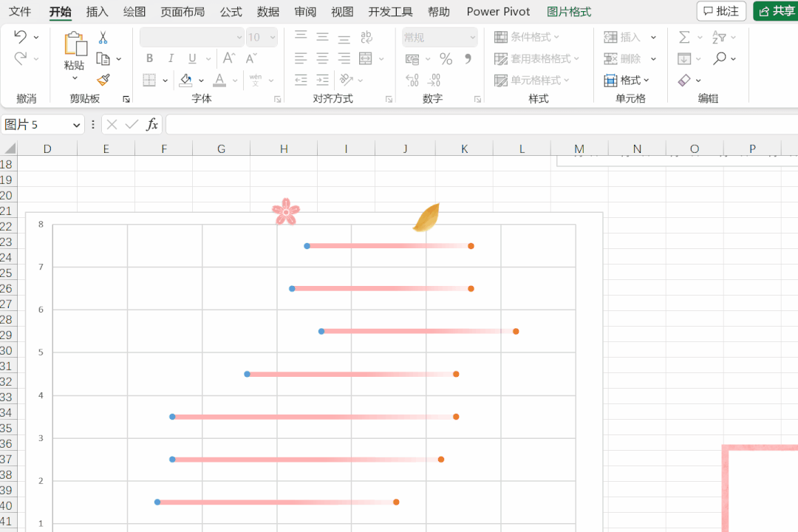Toggle bottom align
This screenshot has width=798, height=532.
pos(344,37)
